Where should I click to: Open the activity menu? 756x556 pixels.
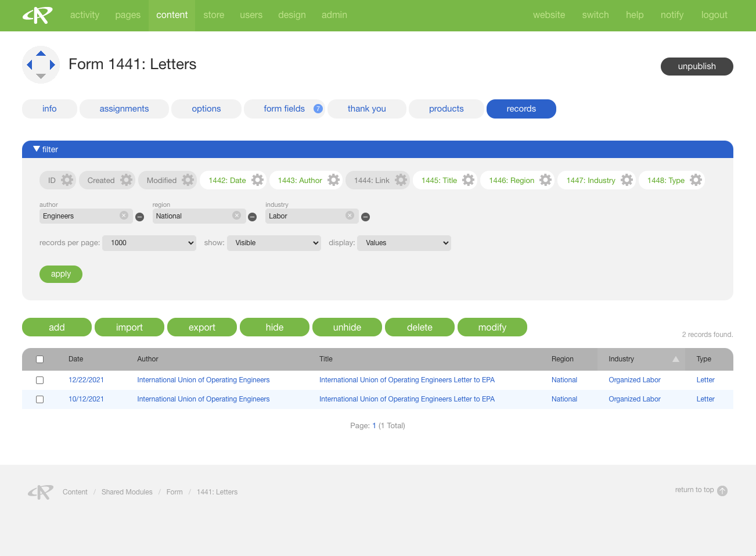(85, 15)
